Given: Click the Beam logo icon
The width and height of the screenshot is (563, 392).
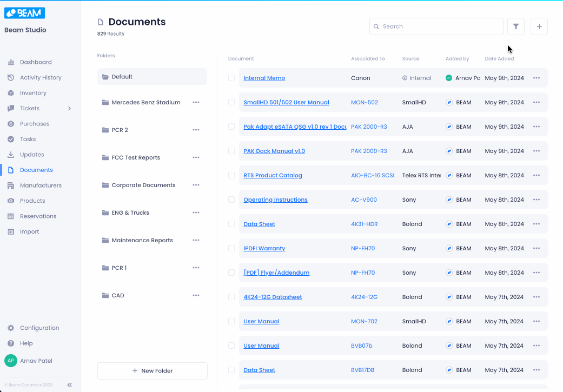Looking at the screenshot, I should 24,13.
